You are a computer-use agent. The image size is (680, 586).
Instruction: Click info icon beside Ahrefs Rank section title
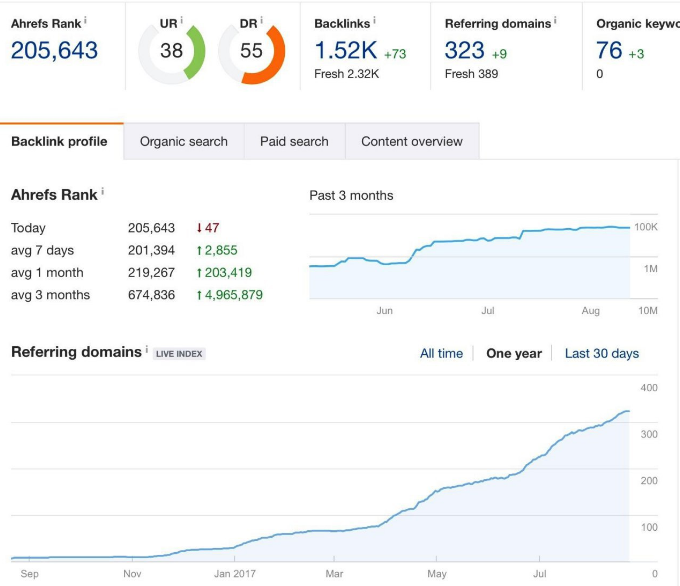tap(103, 191)
